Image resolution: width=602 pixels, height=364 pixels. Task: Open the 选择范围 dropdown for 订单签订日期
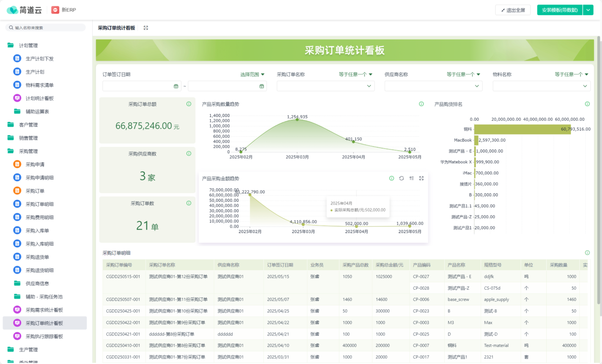(x=252, y=74)
